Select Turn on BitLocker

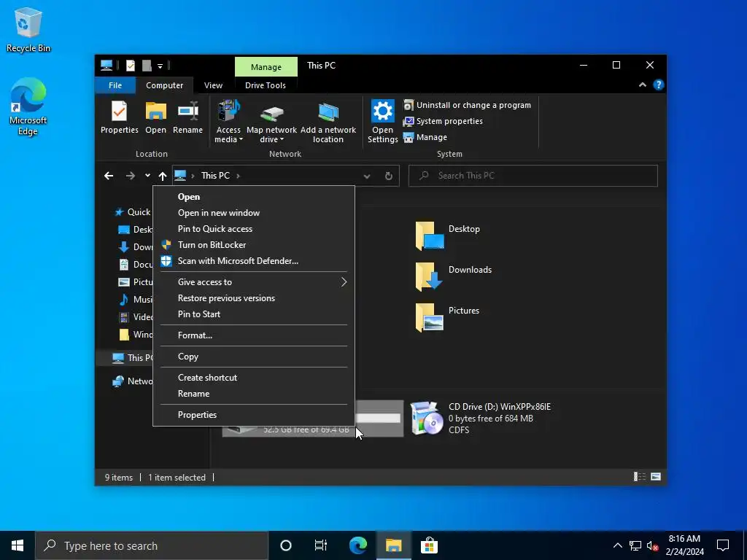pos(253,245)
